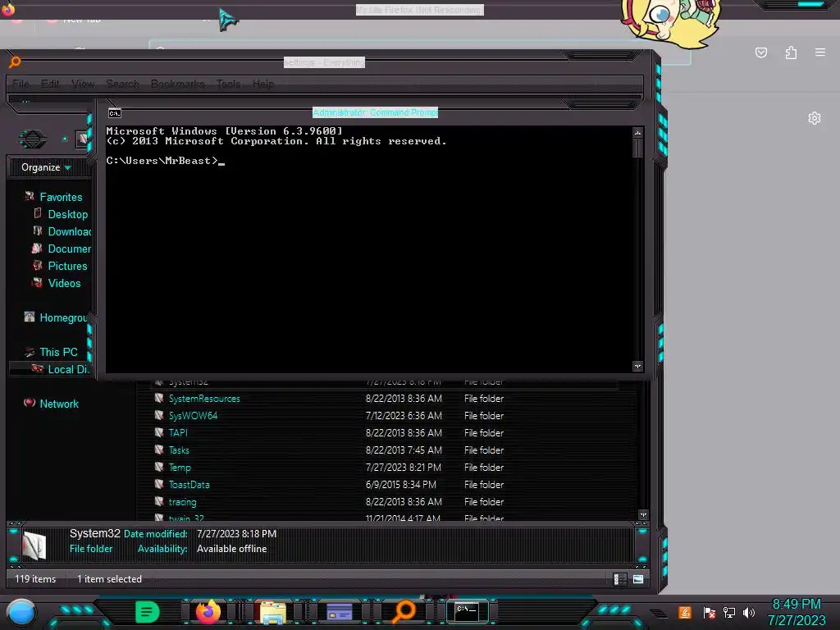This screenshot has height=630, width=840.
Task: Open Edit menu in Everything window
Action: 50,84
